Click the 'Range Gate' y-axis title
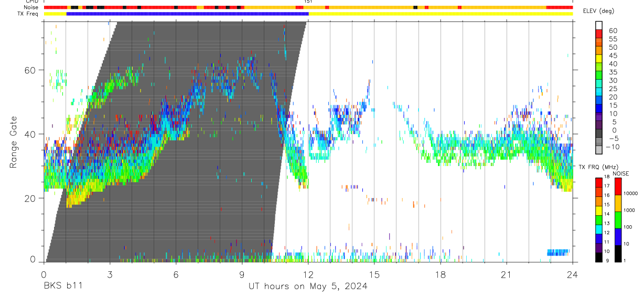This screenshot has width=644, height=297. (x=14, y=142)
